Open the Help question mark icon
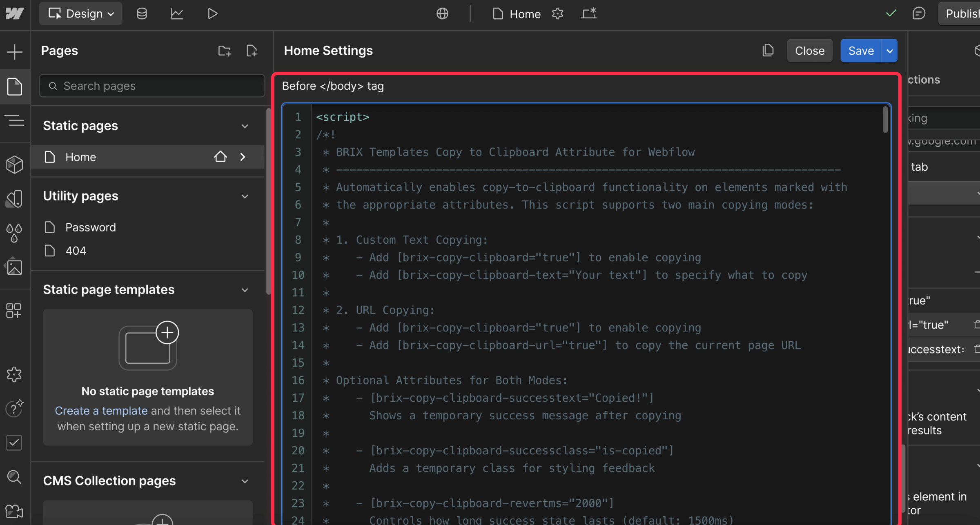 (15, 408)
